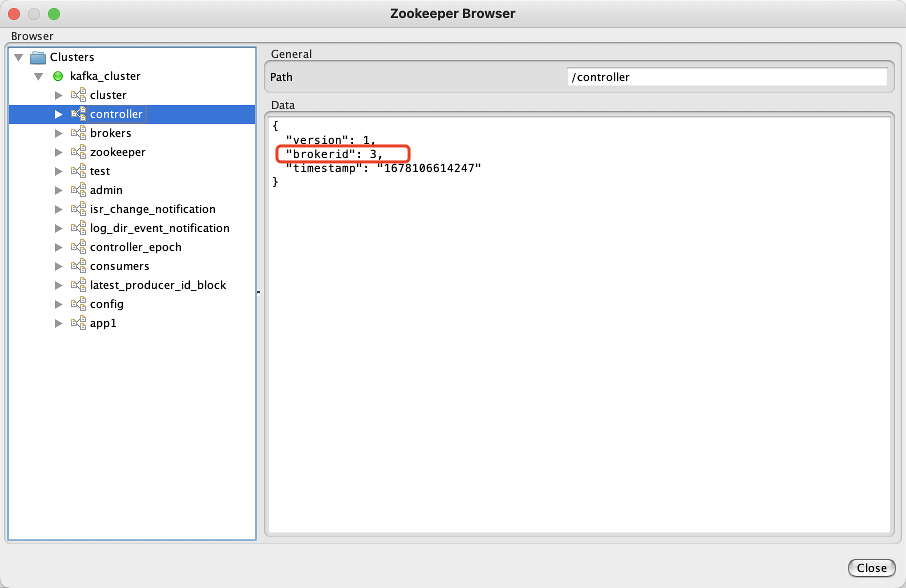
Task: Click the consumers node icon
Action: click(78, 266)
